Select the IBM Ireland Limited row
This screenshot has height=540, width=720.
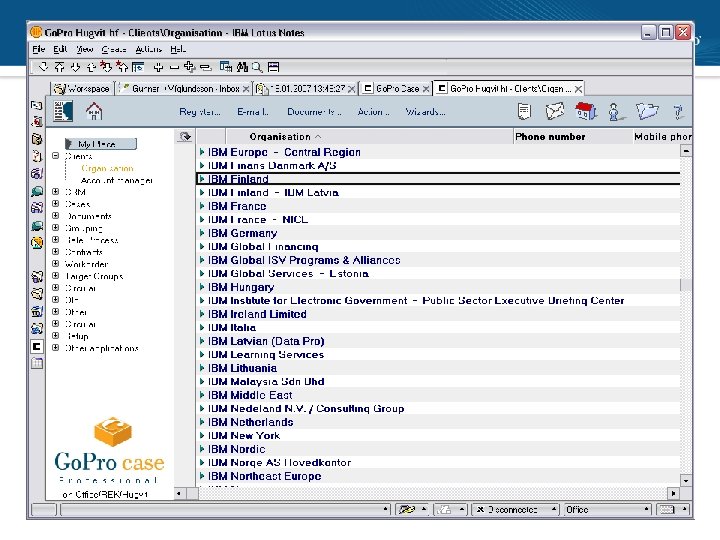click(438, 314)
